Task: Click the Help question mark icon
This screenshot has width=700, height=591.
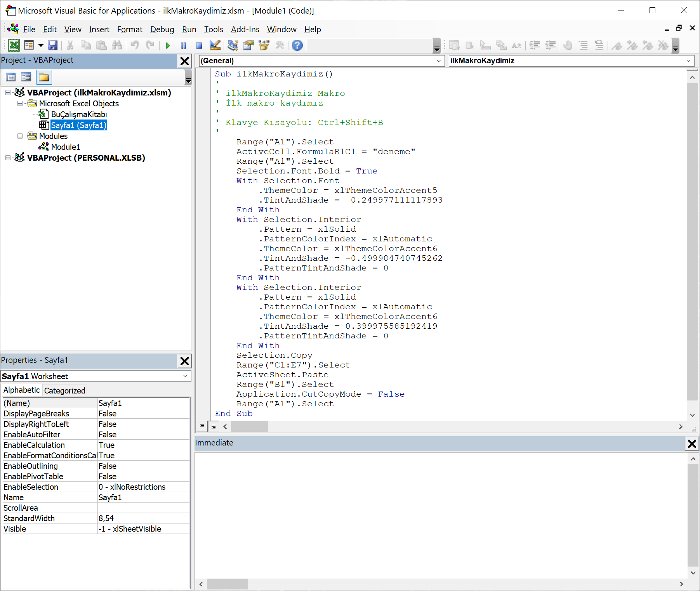Action: click(297, 46)
